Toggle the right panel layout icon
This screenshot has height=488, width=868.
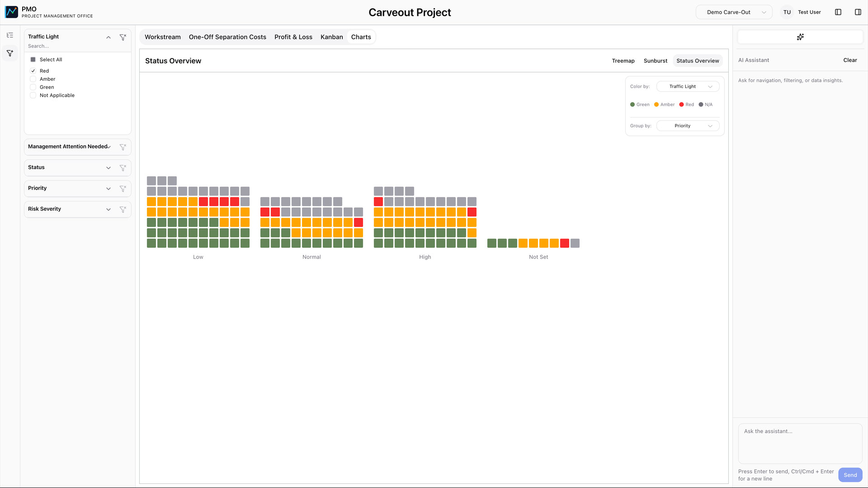click(x=859, y=12)
